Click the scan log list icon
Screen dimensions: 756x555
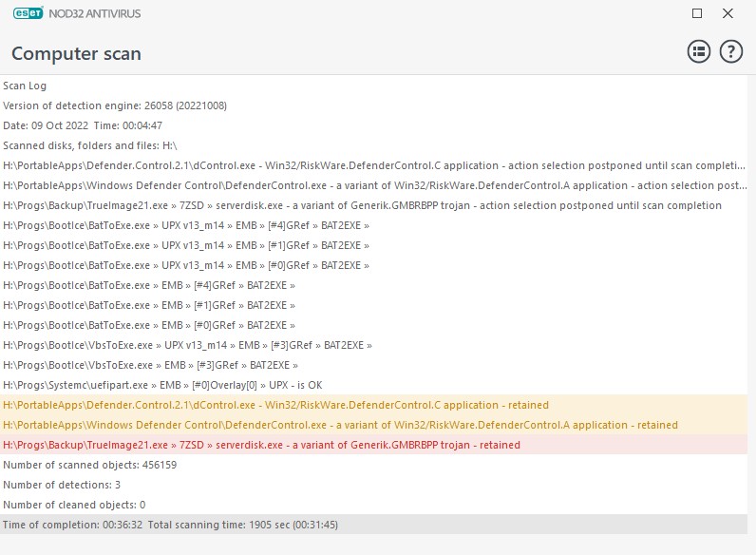point(699,52)
